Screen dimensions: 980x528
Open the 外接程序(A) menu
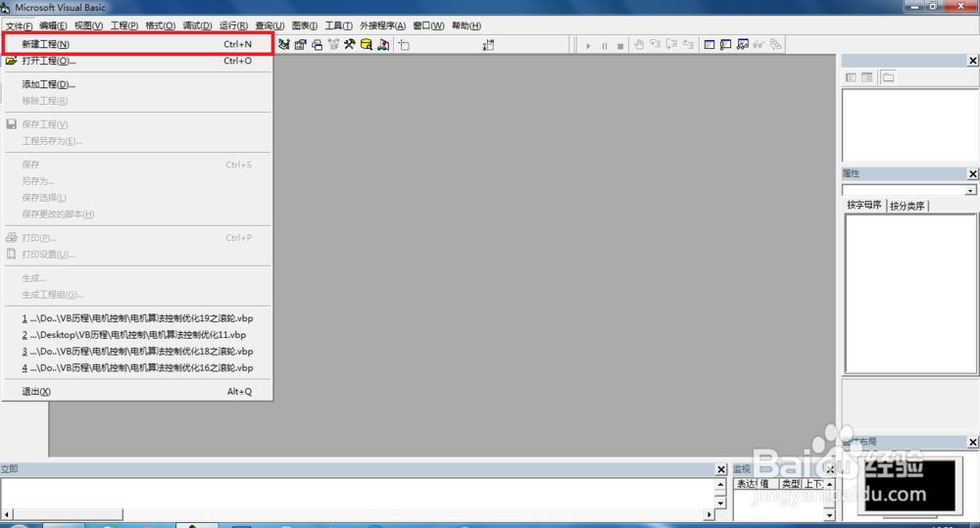pos(382,25)
